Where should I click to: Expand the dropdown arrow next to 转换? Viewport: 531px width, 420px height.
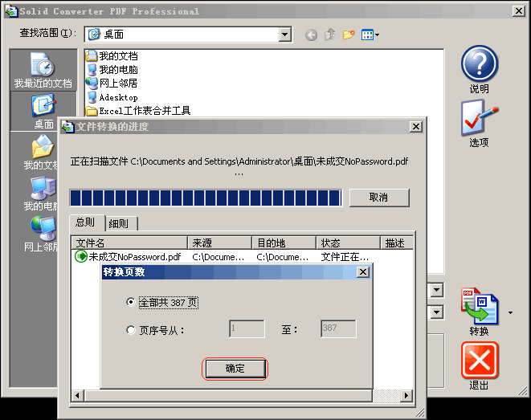coord(510,312)
